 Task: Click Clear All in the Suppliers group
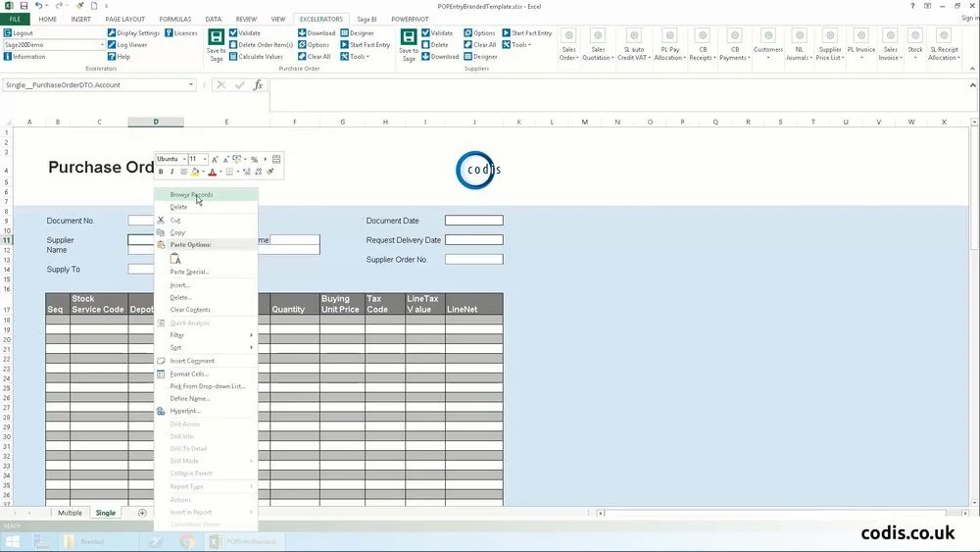(x=480, y=45)
